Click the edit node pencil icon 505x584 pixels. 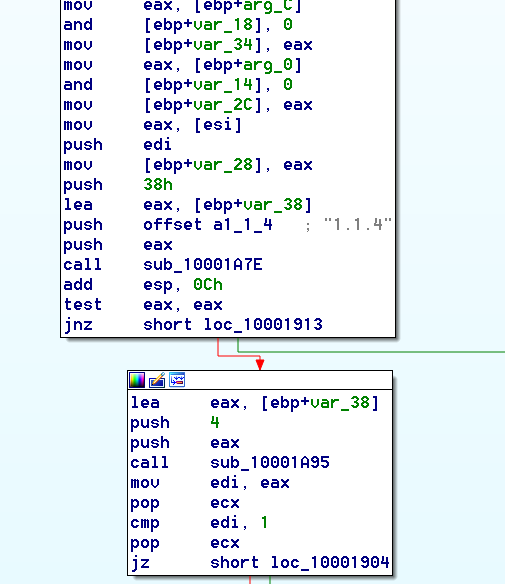[157, 380]
